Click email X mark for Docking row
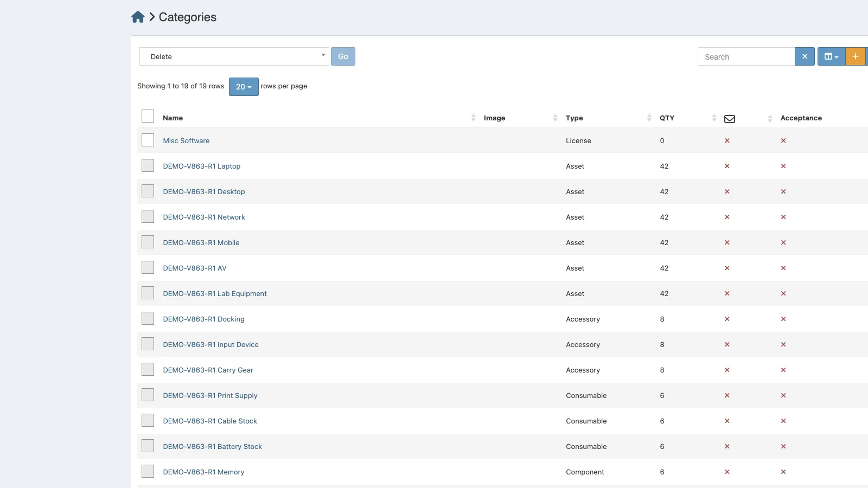Viewport: 868px width, 488px height. tap(727, 319)
